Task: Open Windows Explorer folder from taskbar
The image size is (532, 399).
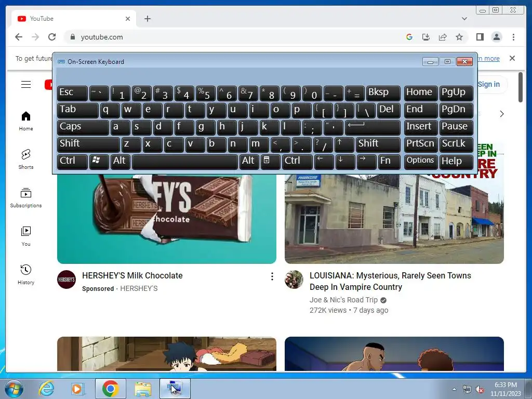Action: click(x=143, y=389)
